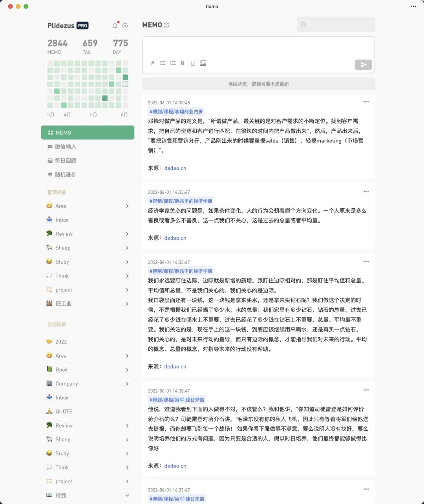The width and height of the screenshot is (424, 504).
Task: Open dedao.cn link in the 边际 memo
Action: click(175, 367)
